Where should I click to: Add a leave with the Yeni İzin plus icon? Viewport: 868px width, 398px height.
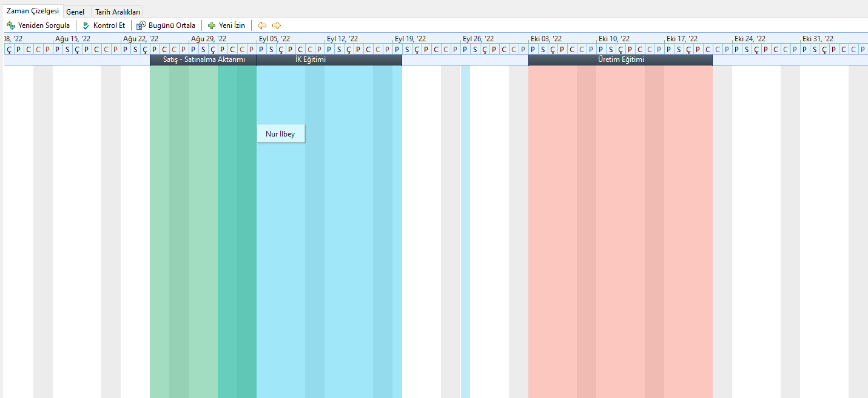tap(212, 25)
